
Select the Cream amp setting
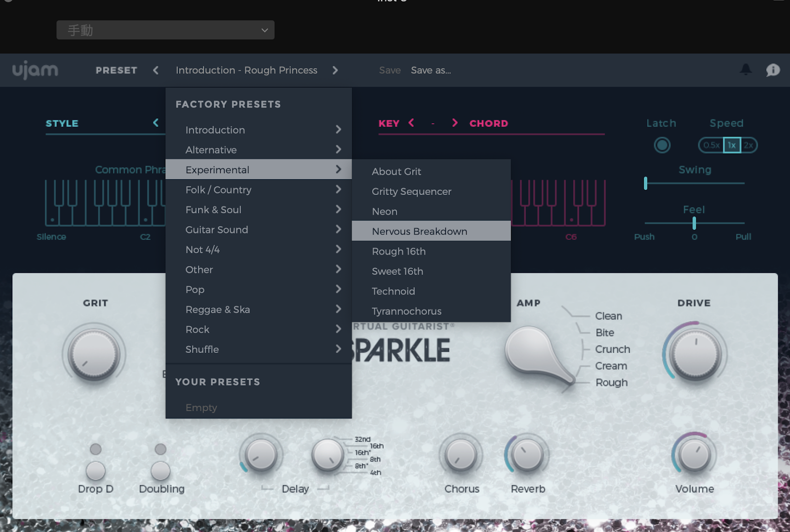(x=611, y=366)
